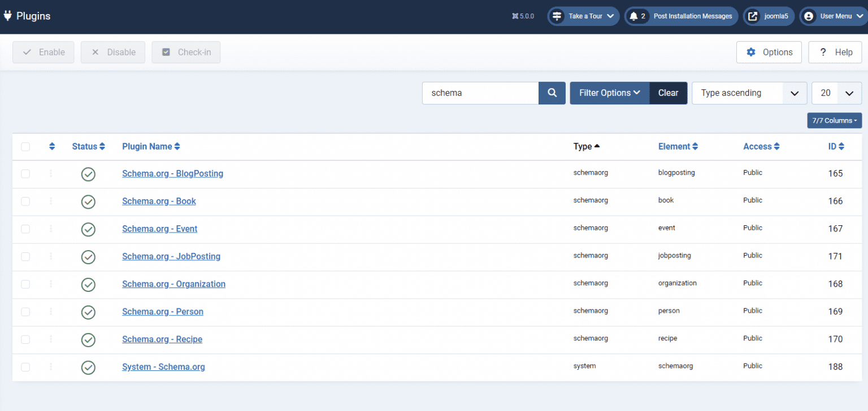
Task: Expand the Filter Options dropdown
Action: (x=610, y=93)
